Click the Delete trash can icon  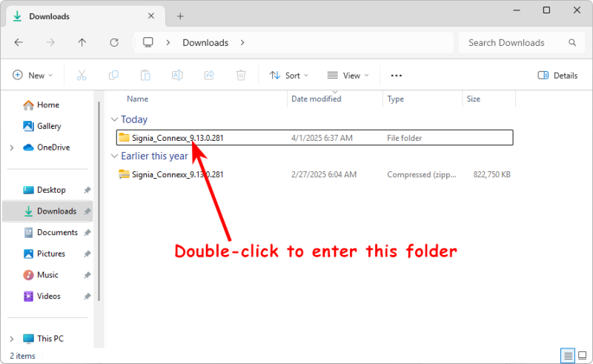click(241, 75)
